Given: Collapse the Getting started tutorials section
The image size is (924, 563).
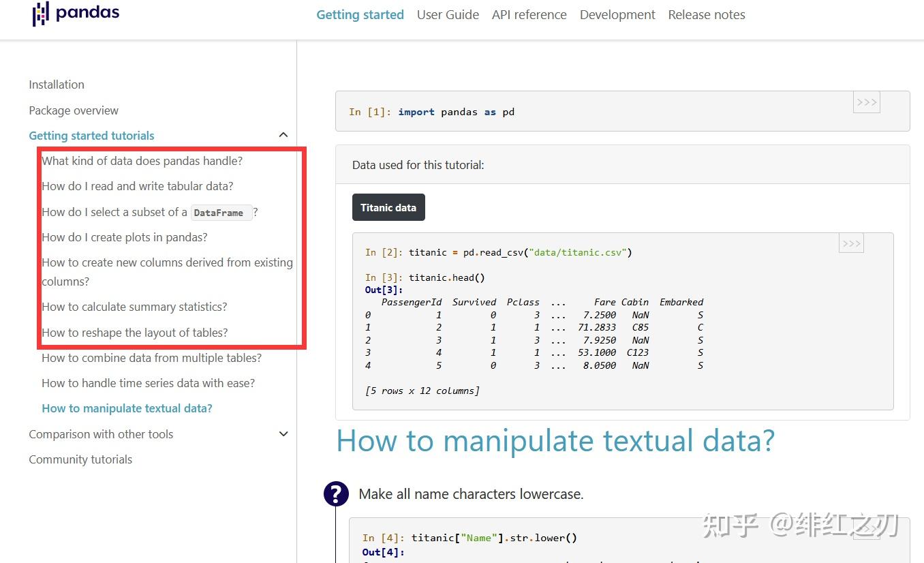Looking at the screenshot, I should point(283,134).
